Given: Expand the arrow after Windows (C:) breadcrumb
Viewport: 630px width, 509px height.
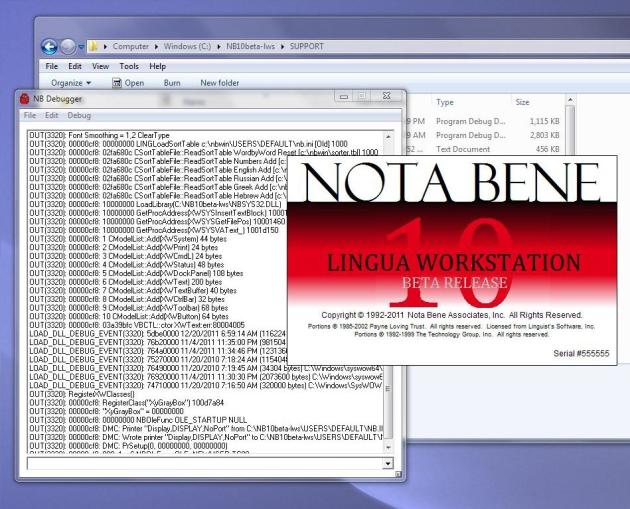Looking at the screenshot, I should pos(219,47).
